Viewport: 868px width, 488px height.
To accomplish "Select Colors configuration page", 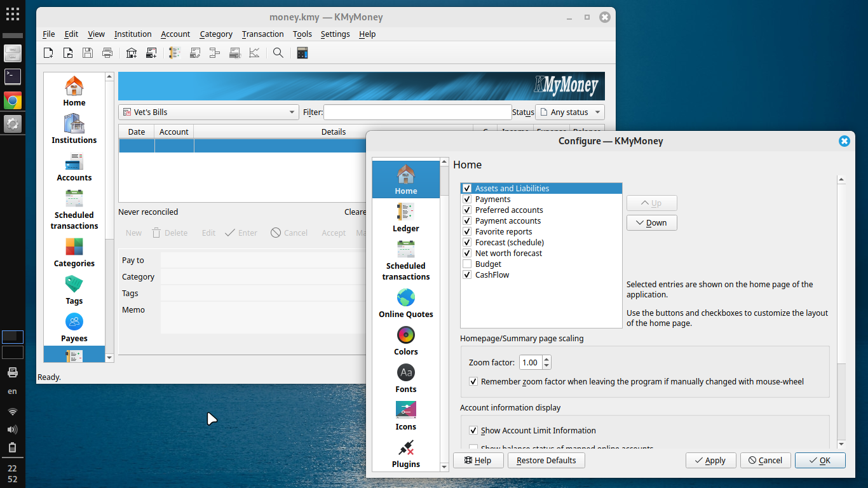I will click(x=406, y=341).
